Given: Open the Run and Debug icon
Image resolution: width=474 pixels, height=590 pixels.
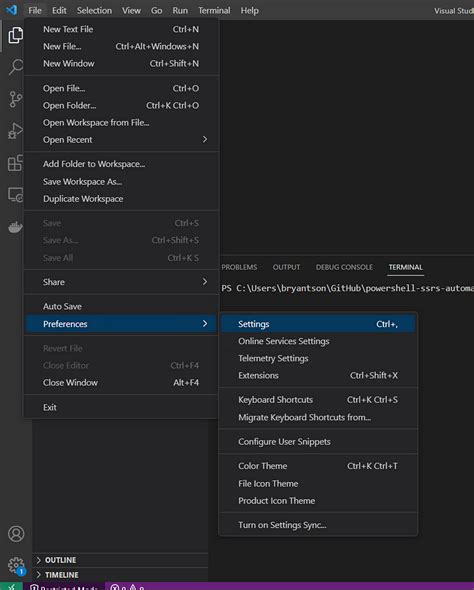Looking at the screenshot, I should click(x=15, y=131).
